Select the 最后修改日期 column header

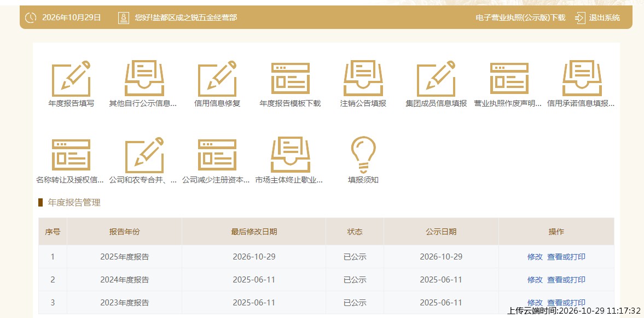click(x=254, y=232)
